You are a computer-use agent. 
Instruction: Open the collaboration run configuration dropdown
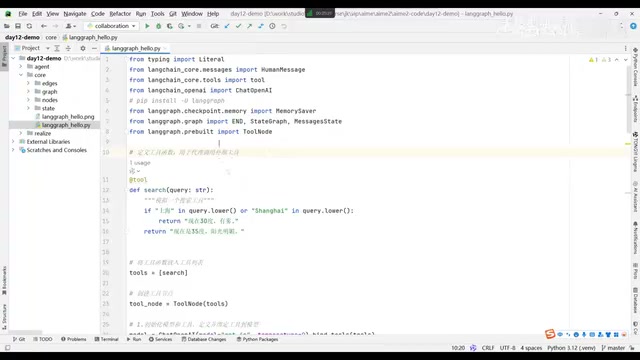[111, 26]
